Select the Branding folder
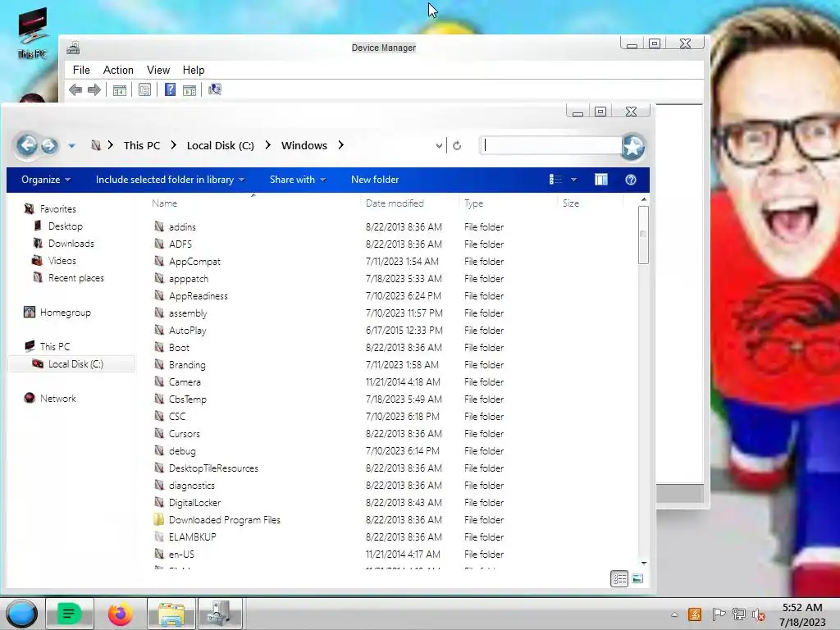This screenshot has width=840, height=630. pyautogui.click(x=187, y=365)
